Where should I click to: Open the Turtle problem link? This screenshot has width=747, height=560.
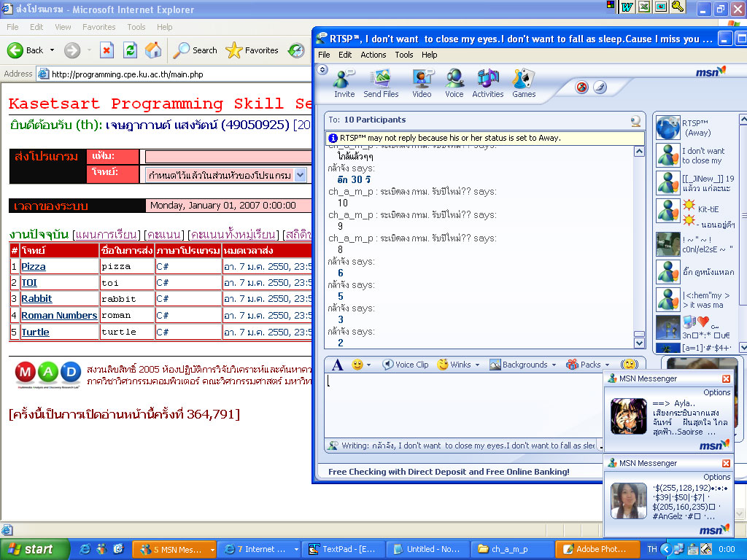point(35,332)
